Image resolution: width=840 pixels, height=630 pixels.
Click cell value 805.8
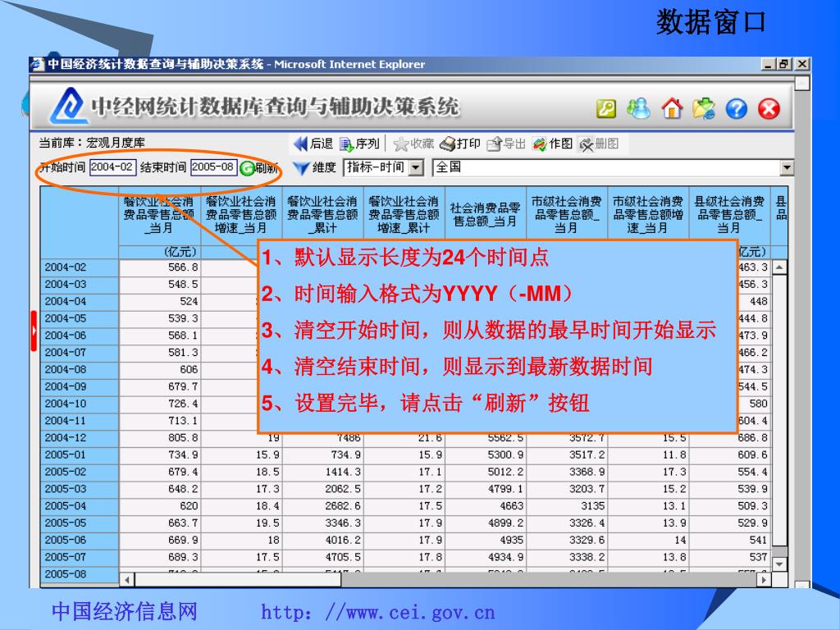(160, 438)
